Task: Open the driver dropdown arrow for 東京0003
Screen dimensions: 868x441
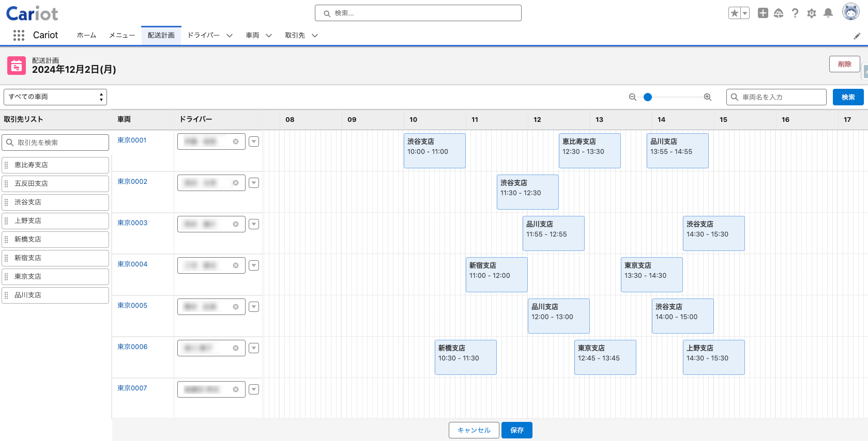Action: click(x=254, y=224)
